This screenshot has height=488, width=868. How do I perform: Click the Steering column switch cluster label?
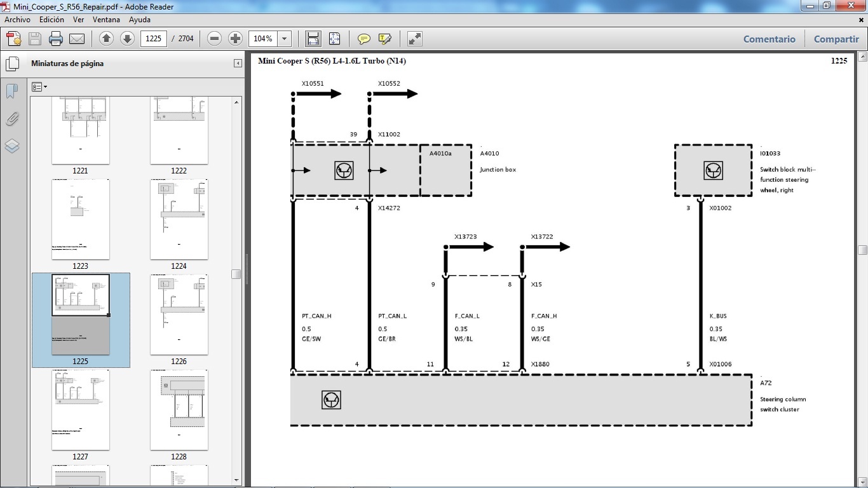point(783,404)
